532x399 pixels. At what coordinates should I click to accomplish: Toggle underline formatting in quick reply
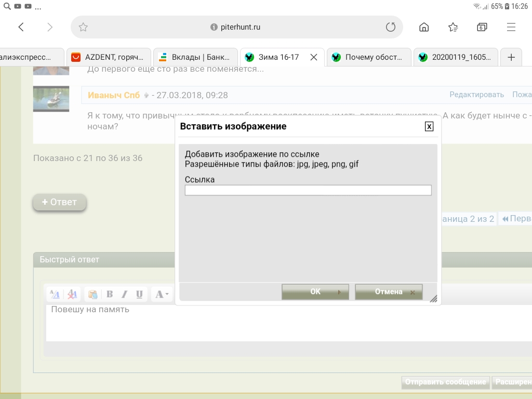coord(139,295)
